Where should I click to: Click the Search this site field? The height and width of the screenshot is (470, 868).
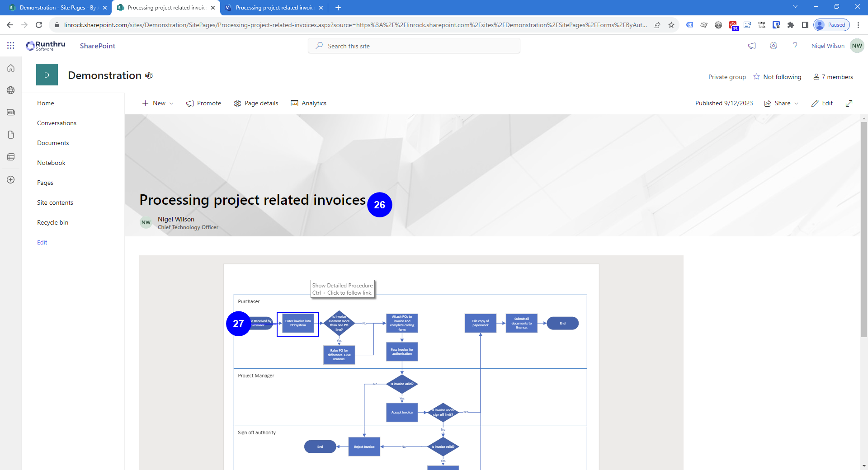pos(414,46)
